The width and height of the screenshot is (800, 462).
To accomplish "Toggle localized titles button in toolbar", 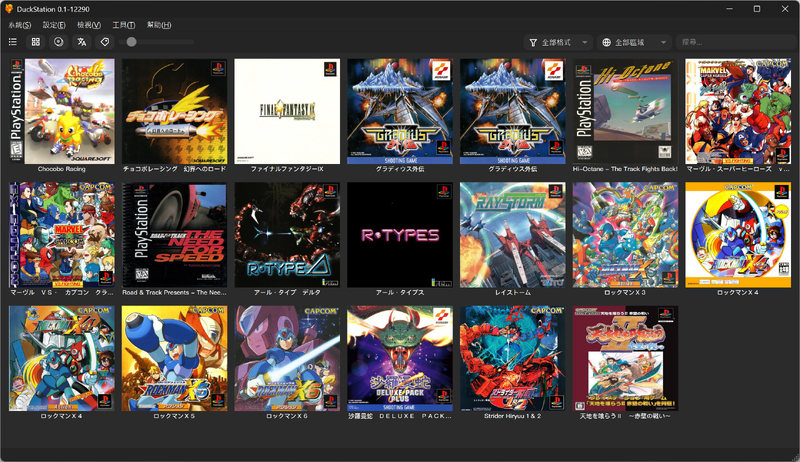I will click(x=82, y=42).
